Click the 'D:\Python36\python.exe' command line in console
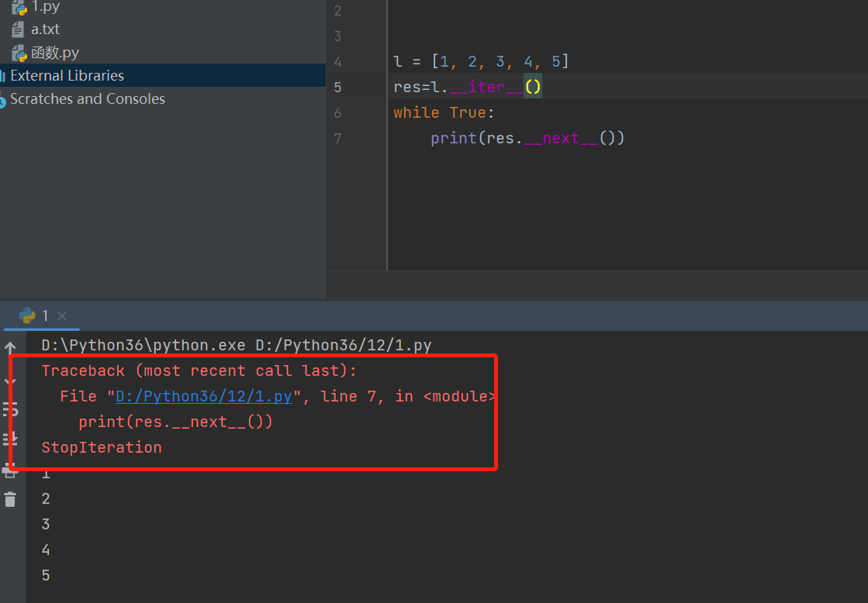Image resolution: width=868 pixels, height=603 pixels. (237, 345)
